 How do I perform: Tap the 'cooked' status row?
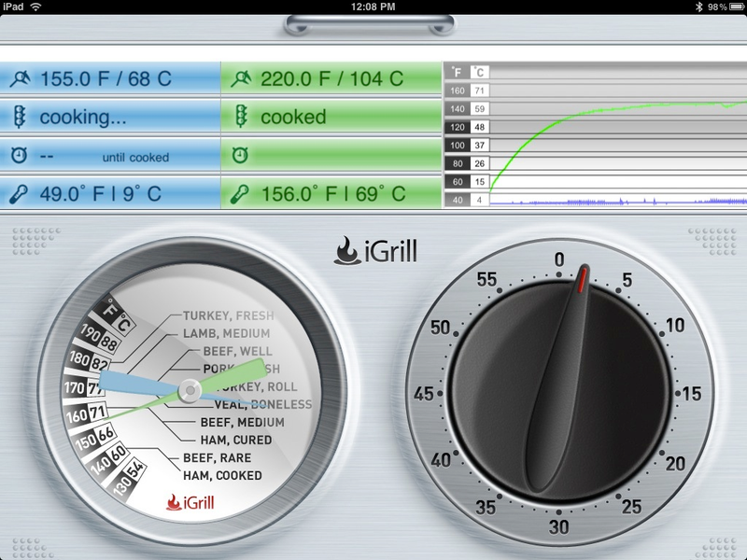[331, 117]
